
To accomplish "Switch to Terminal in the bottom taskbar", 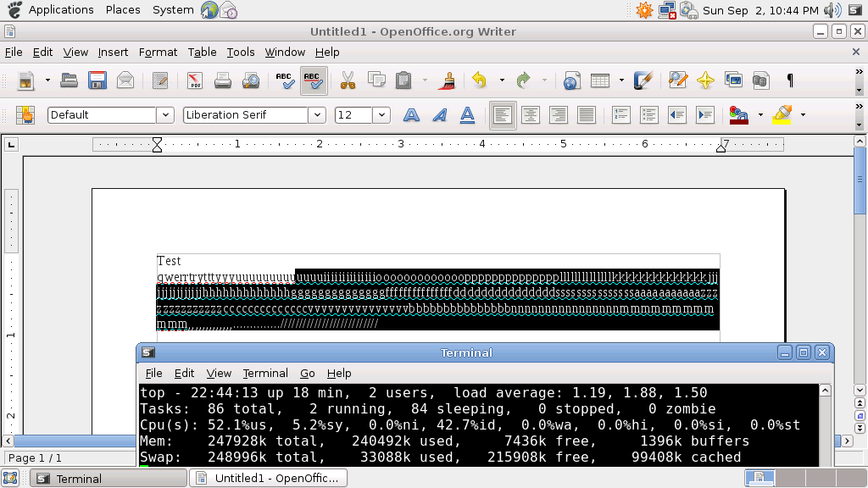I will point(108,479).
